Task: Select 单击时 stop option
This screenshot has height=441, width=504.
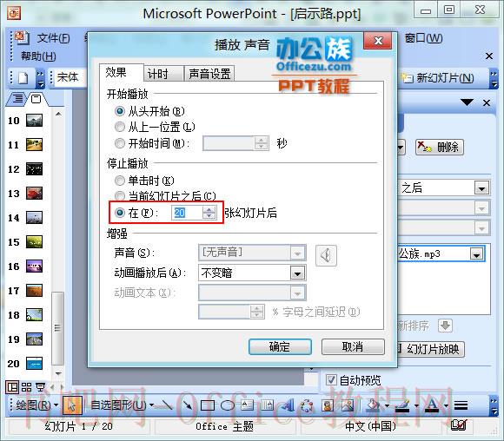Action: 120,181
